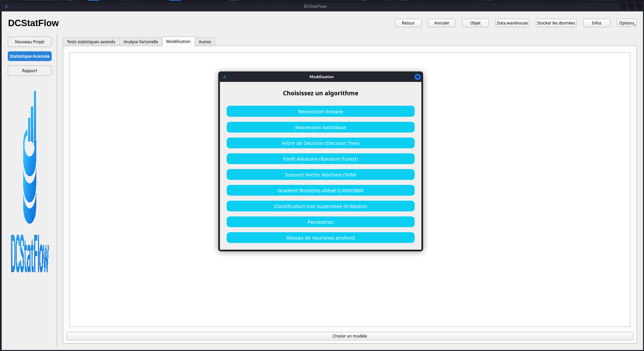The width and height of the screenshot is (644, 351).
Task: Click the DCStatFlow logo image in sidebar
Action: coord(30,181)
